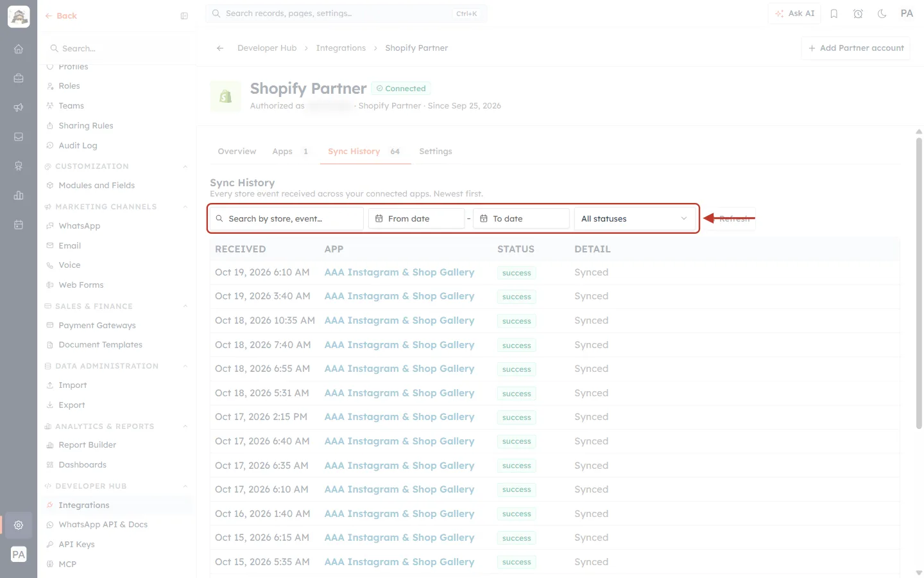Open the reminders clock icon in top bar
Viewport: 924px width, 578px height.
858,13
